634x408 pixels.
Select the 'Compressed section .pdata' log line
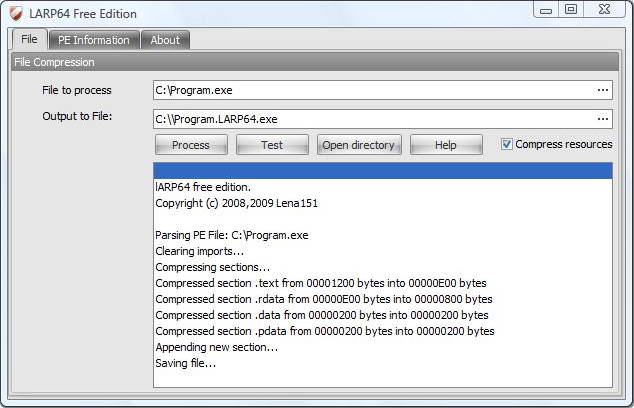click(x=383, y=331)
